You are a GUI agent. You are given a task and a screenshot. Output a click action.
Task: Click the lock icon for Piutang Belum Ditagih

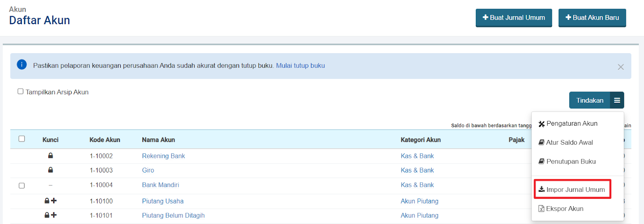47,215
